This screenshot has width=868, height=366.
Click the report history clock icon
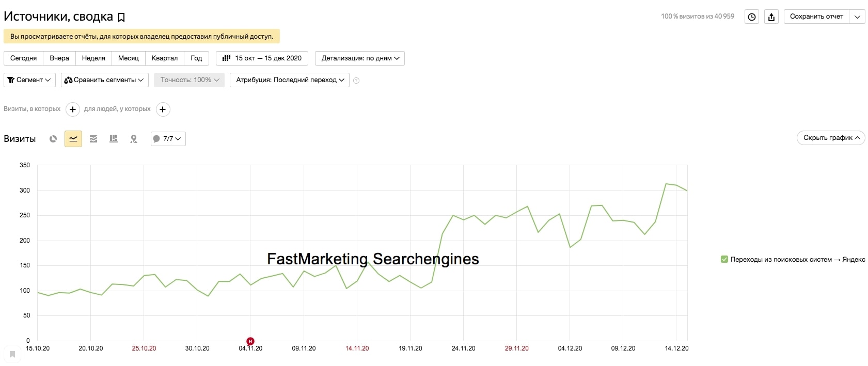pos(752,17)
